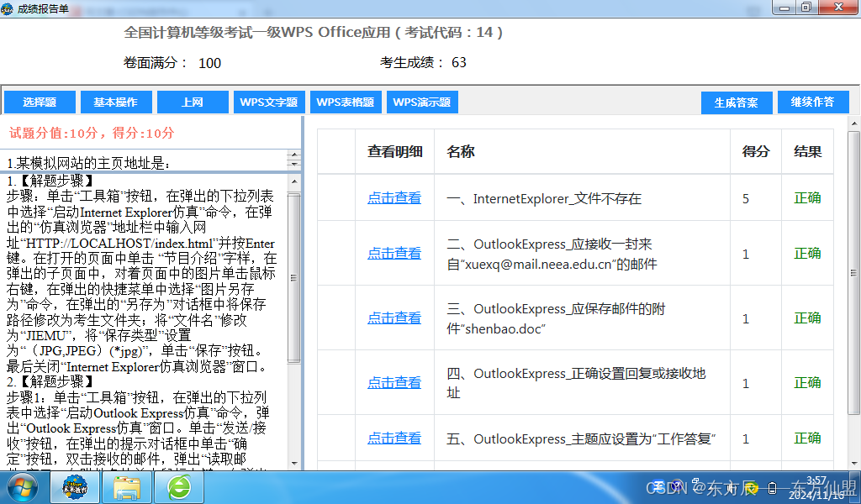Image resolution: width=861 pixels, height=504 pixels.
Task: Open 点击查看 link for InternetExplorer row
Action: coord(394,198)
